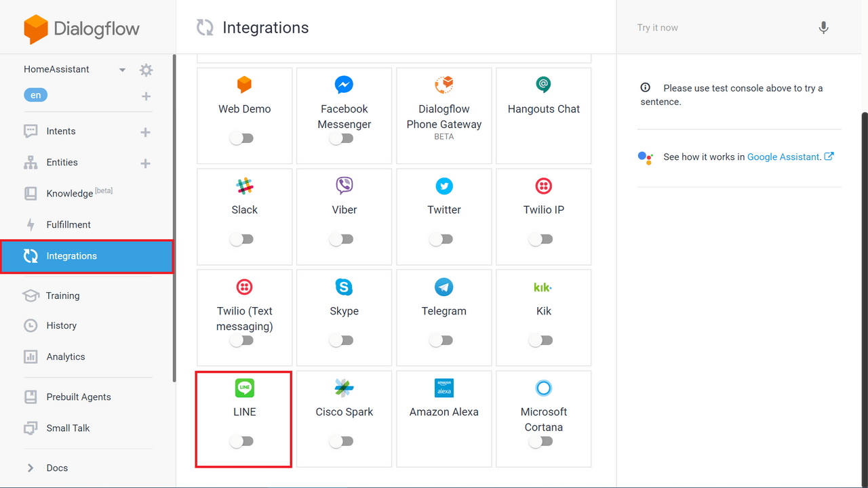Select the en language badge
868x488 pixels.
[35, 96]
